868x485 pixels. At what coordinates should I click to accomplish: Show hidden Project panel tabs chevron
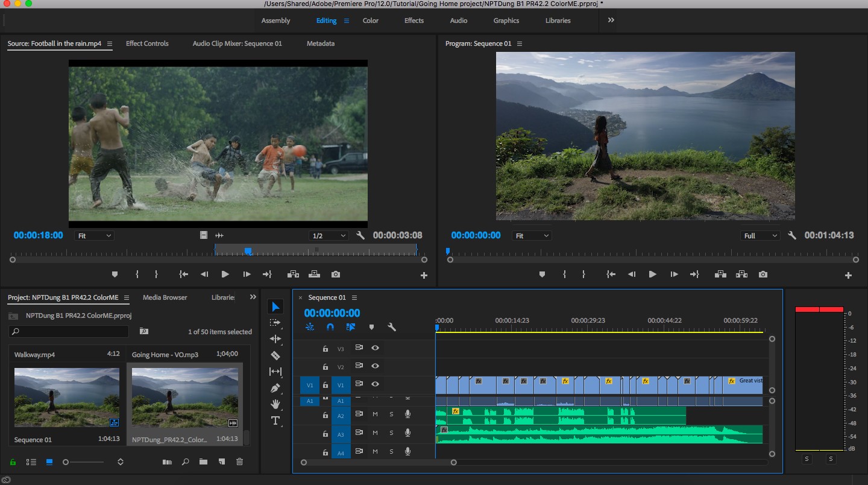pyautogui.click(x=253, y=297)
